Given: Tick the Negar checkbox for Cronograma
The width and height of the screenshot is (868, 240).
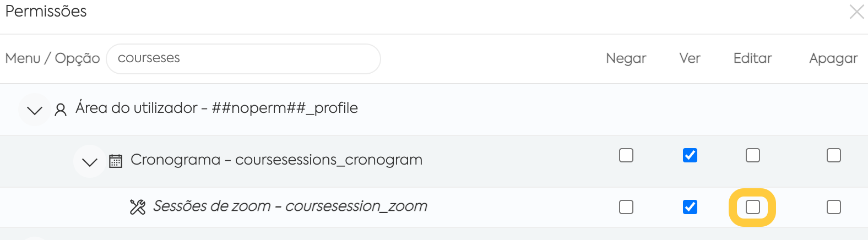Looking at the screenshot, I should [626, 155].
